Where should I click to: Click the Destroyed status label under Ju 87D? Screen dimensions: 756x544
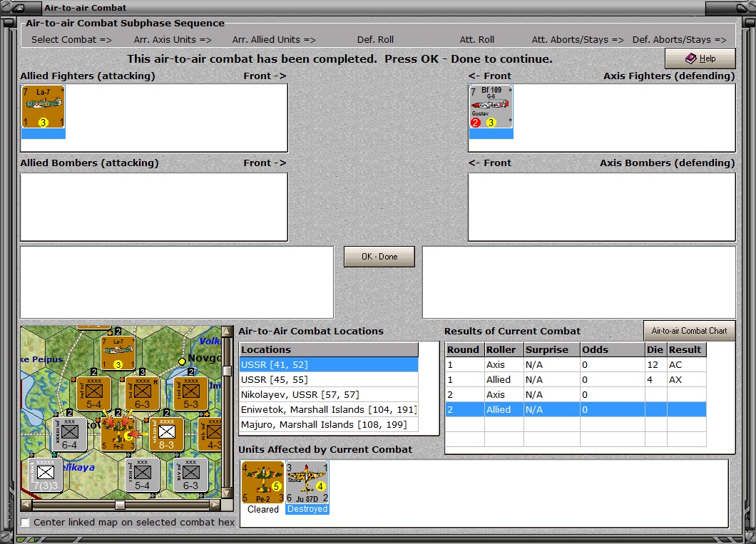point(307,509)
